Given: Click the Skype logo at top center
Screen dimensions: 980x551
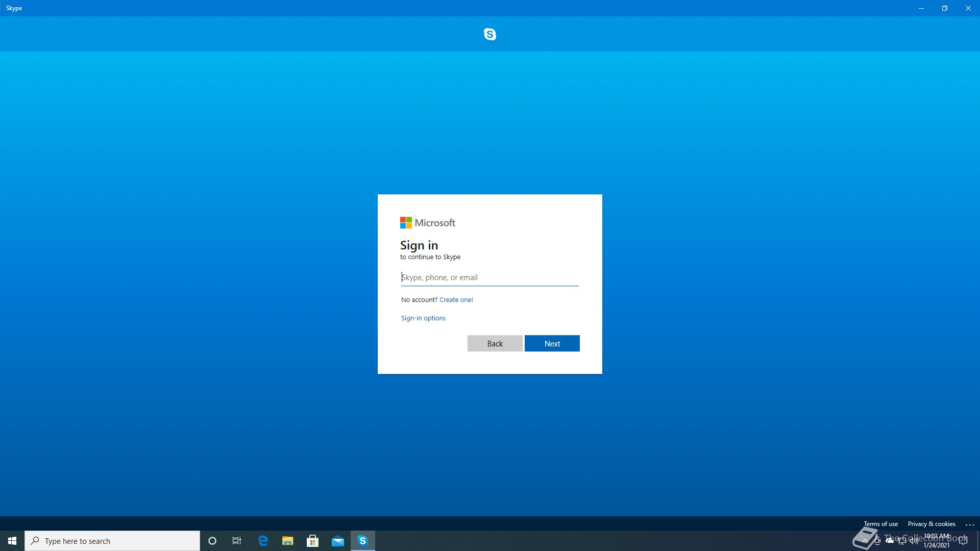Looking at the screenshot, I should (x=489, y=34).
